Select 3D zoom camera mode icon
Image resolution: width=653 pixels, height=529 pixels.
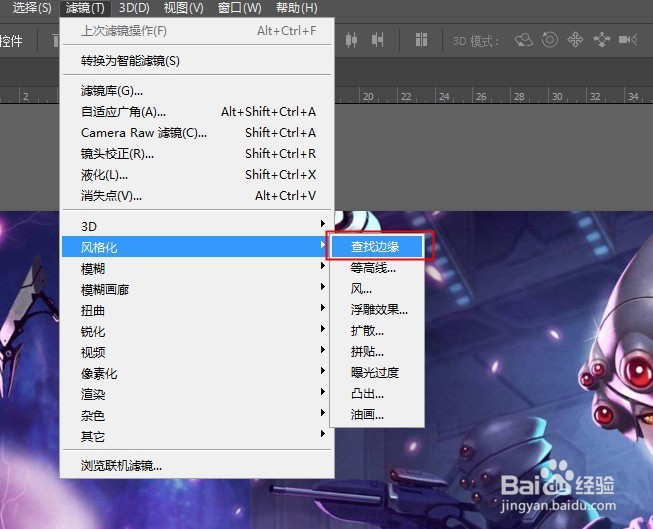coord(628,40)
